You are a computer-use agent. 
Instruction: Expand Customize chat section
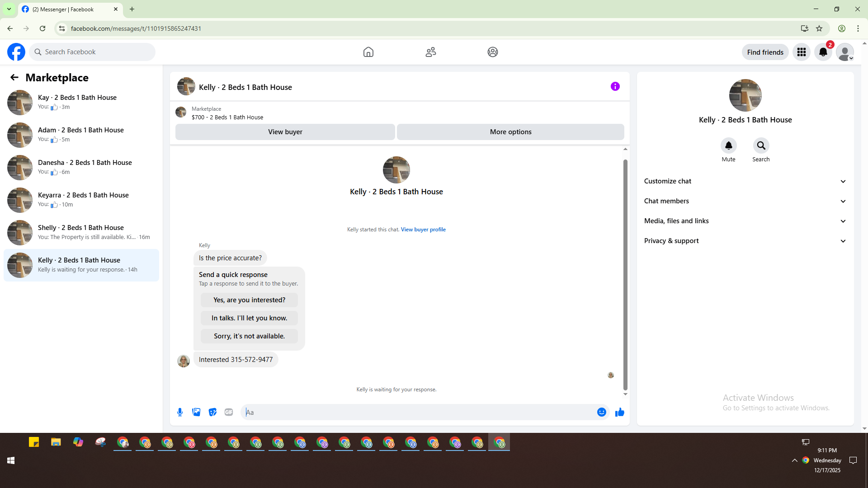745,181
